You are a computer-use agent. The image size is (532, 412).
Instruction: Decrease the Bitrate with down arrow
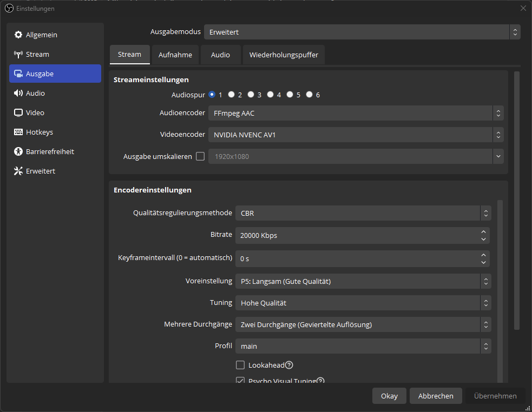(483, 239)
